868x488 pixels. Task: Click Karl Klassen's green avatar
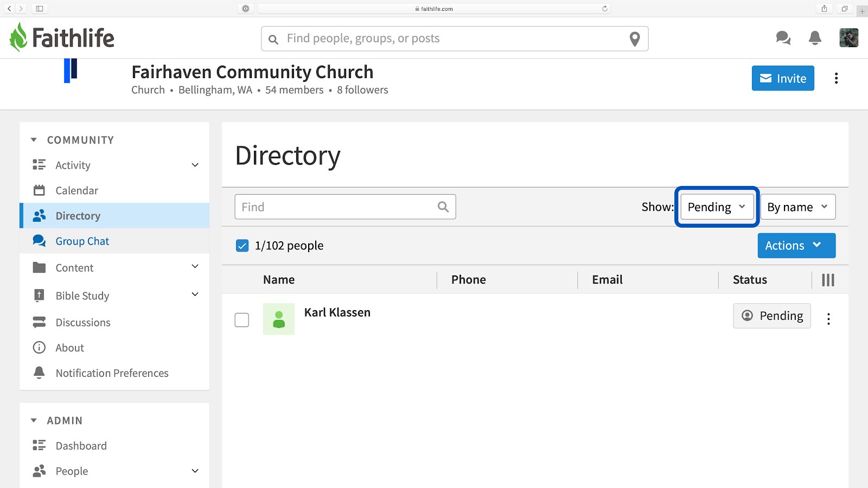coord(279,319)
